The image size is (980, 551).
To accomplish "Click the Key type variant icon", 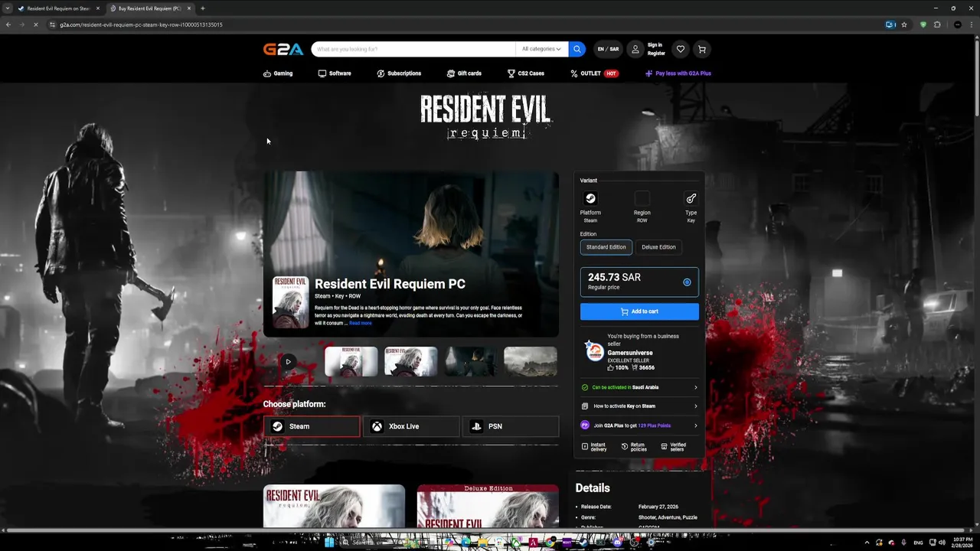I will tap(691, 198).
